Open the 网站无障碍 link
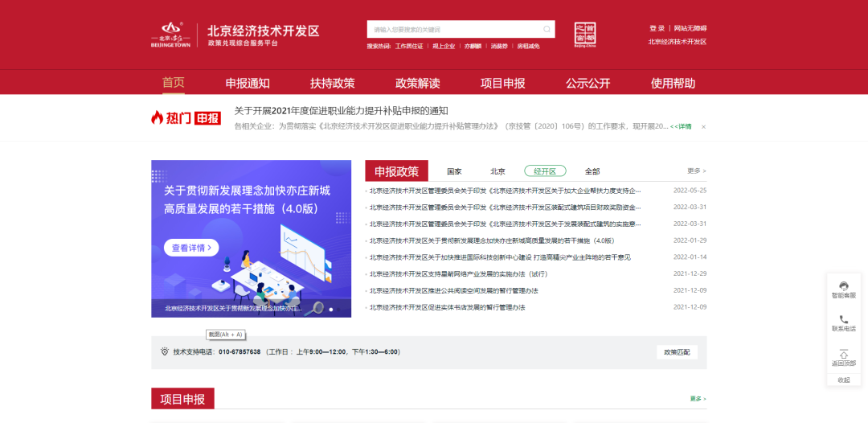This screenshot has width=868, height=423. coord(690,28)
